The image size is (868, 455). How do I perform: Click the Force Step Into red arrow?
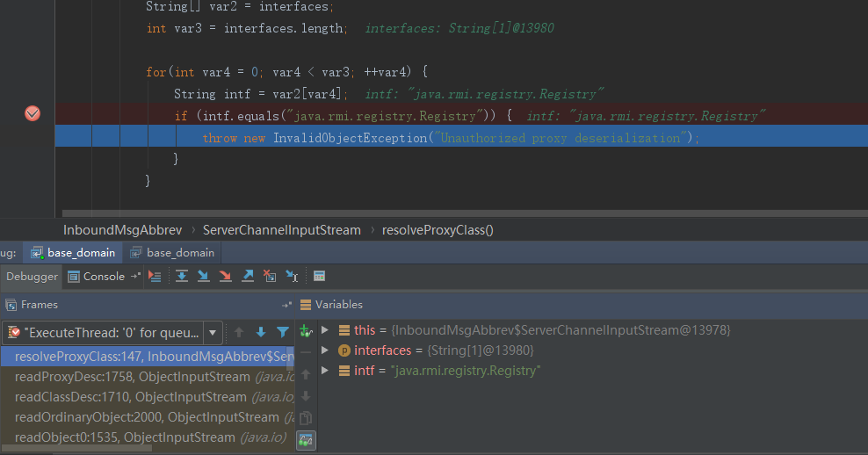(x=225, y=276)
